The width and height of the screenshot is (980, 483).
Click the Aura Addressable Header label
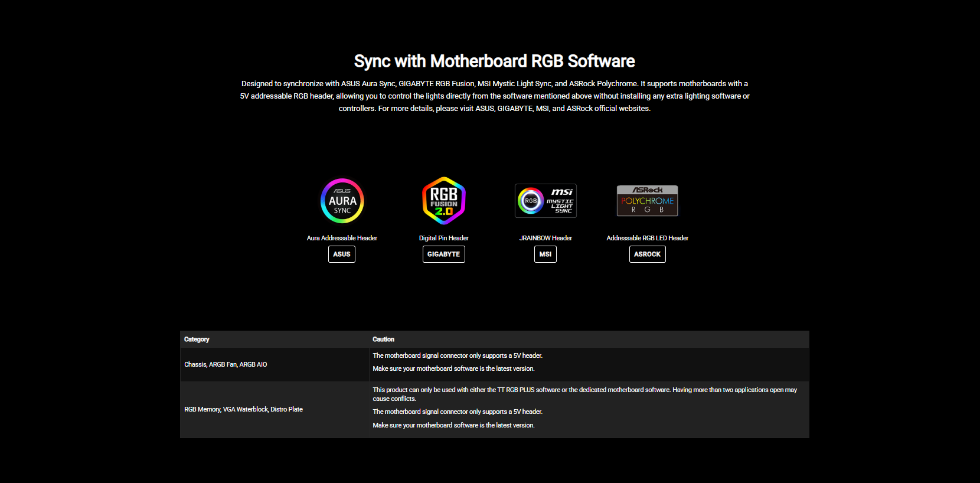click(342, 238)
